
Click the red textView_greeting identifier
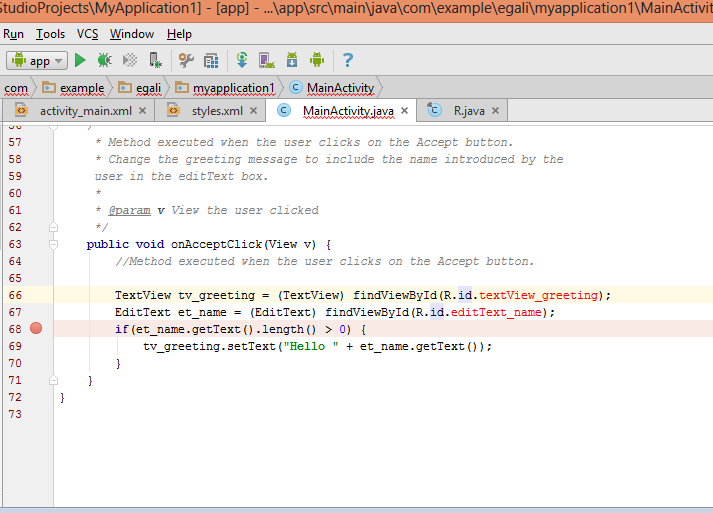coord(538,295)
